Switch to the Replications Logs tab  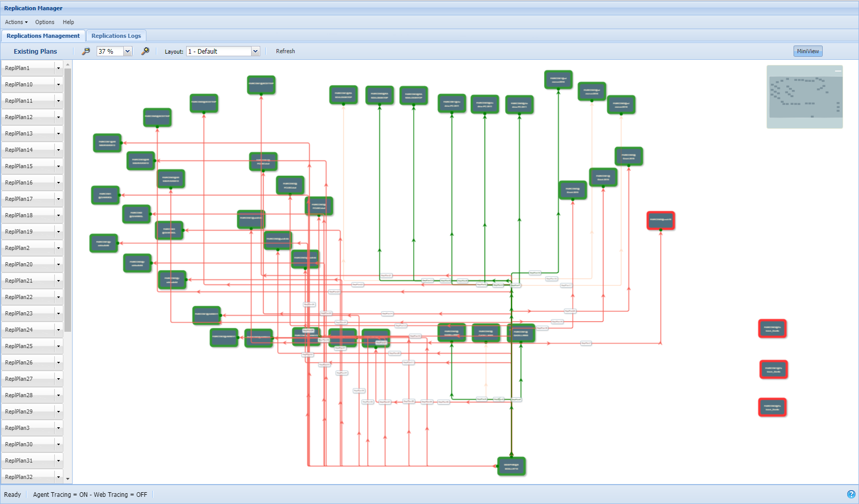coord(116,36)
